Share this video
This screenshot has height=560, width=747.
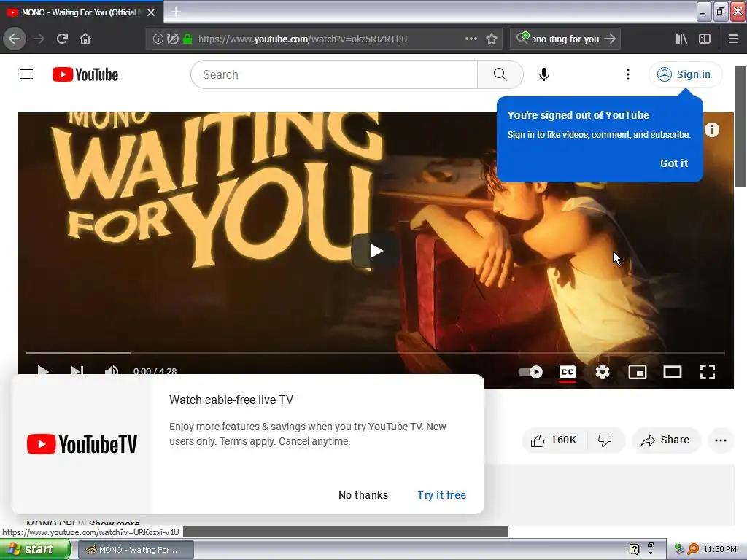[666, 440]
